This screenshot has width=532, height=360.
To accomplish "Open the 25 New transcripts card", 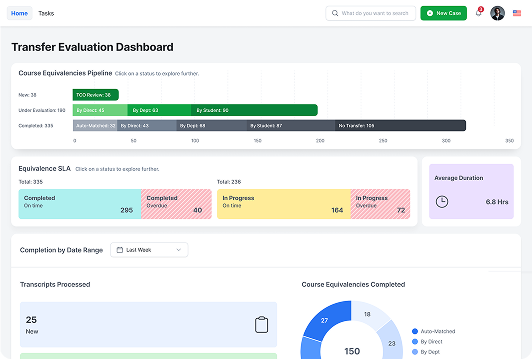I will tap(149, 325).
